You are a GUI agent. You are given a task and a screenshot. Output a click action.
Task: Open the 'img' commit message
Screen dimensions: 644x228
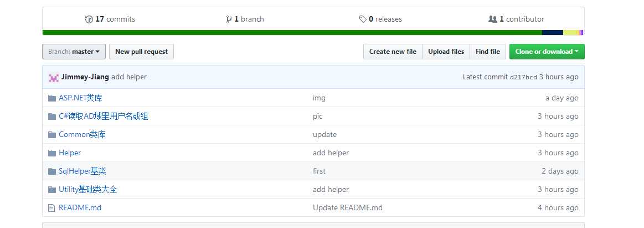coord(319,98)
